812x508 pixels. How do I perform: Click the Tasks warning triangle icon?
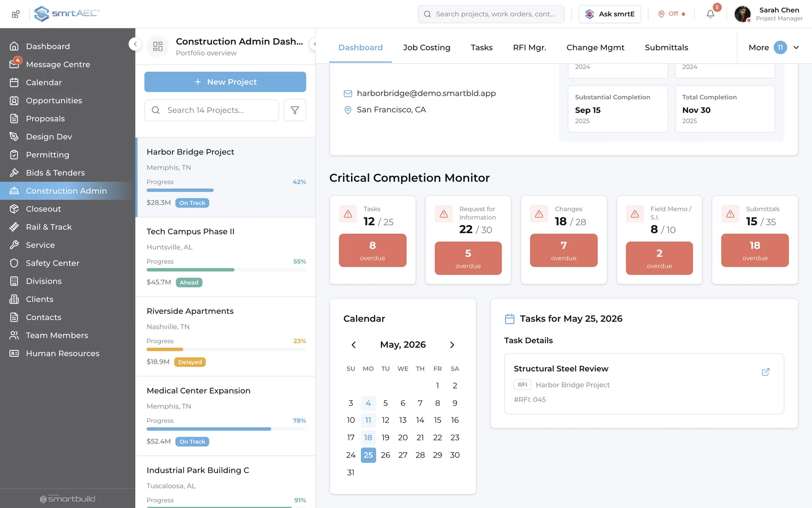[348, 214]
